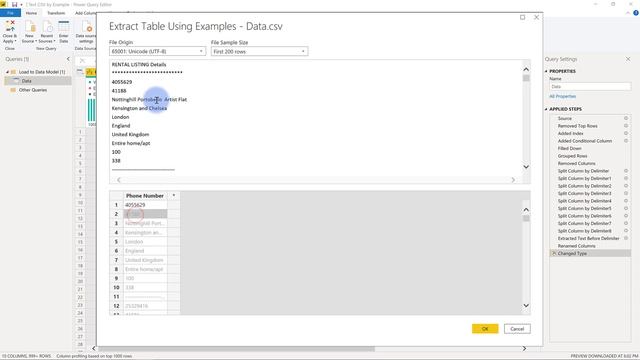The height and width of the screenshot is (360, 640).
Task: Click 'United Kingdom' line in file preview
Action: coord(130,134)
